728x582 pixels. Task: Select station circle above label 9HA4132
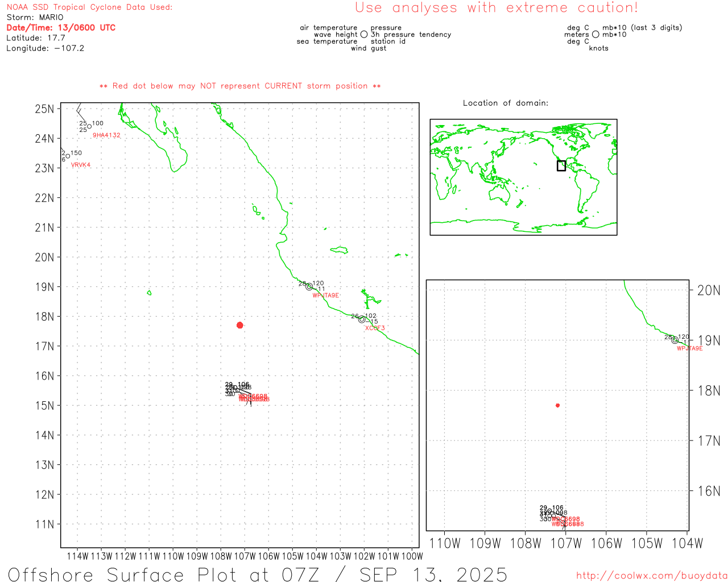[89, 127]
